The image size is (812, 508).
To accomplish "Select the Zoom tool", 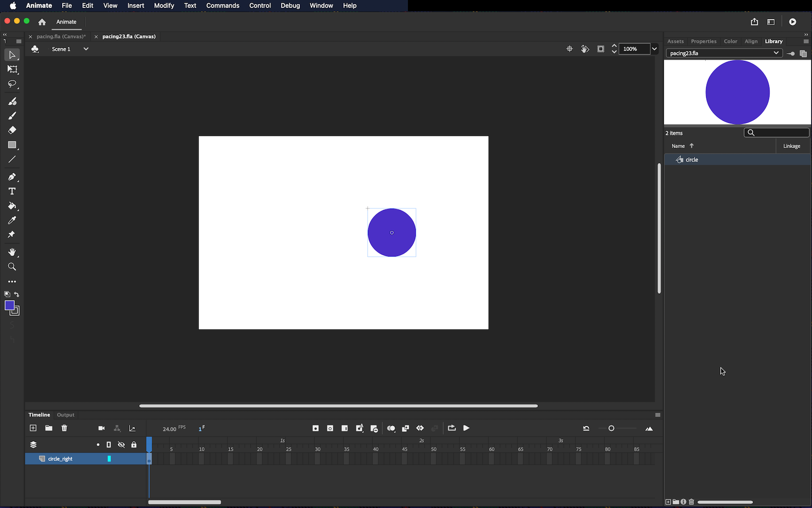I will [x=12, y=267].
